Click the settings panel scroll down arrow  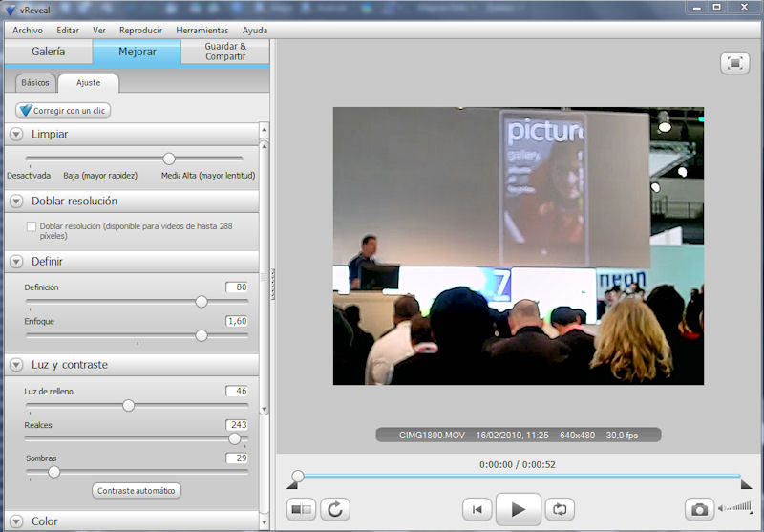(x=265, y=523)
